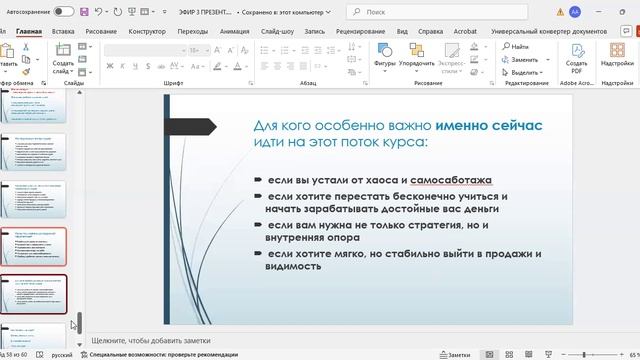Screen dimensions: 640x360
Task: Click Специальные возможности status bar message
Action: tap(159, 355)
